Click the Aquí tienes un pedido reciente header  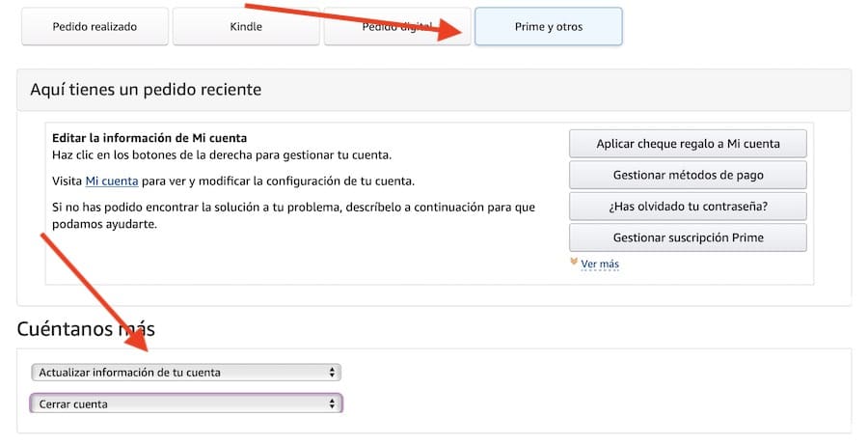click(x=146, y=90)
